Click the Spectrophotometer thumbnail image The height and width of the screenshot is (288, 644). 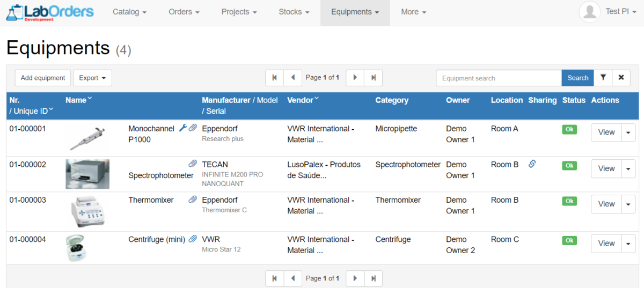(x=87, y=174)
